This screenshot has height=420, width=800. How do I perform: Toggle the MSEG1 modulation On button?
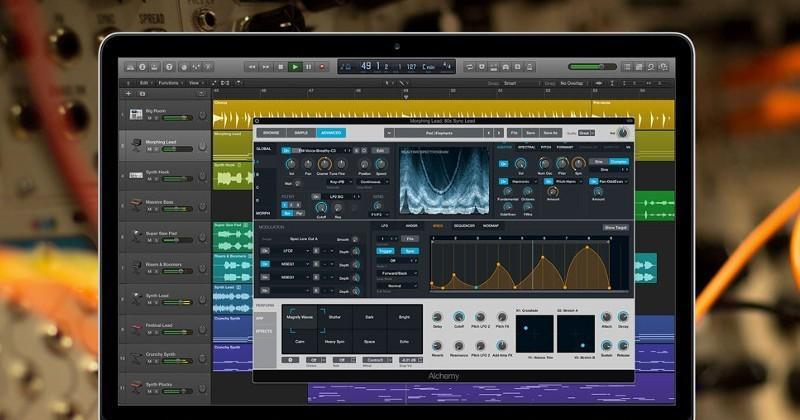click(265, 264)
